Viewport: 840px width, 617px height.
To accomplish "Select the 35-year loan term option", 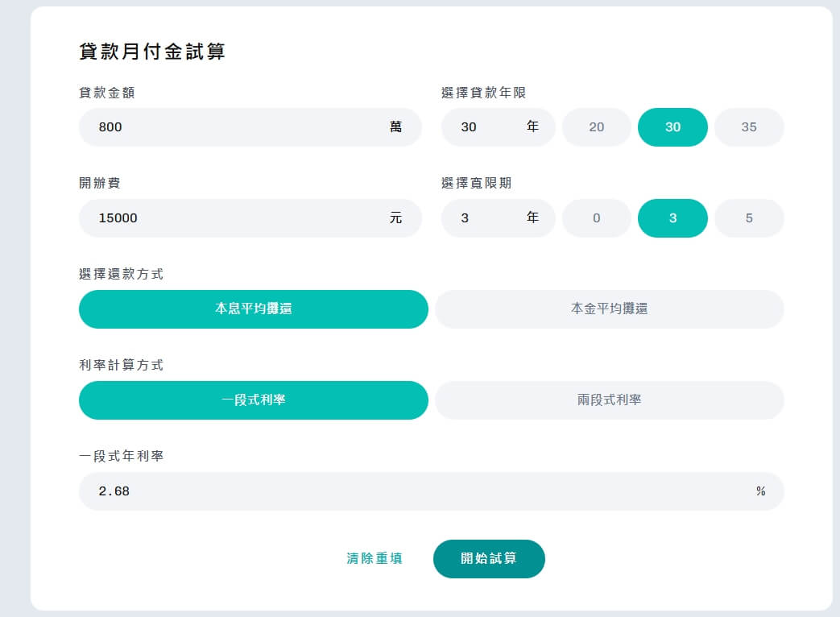I will (x=749, y=127).
